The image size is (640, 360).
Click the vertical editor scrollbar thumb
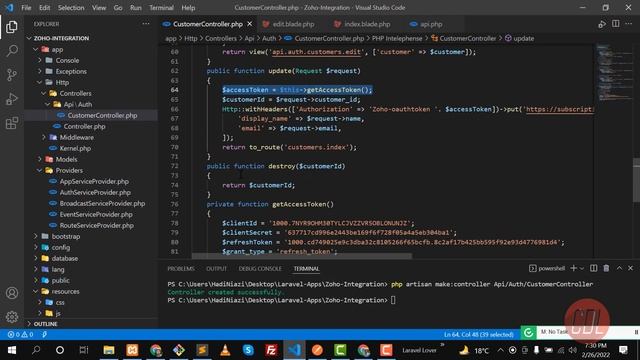point(636,180)
